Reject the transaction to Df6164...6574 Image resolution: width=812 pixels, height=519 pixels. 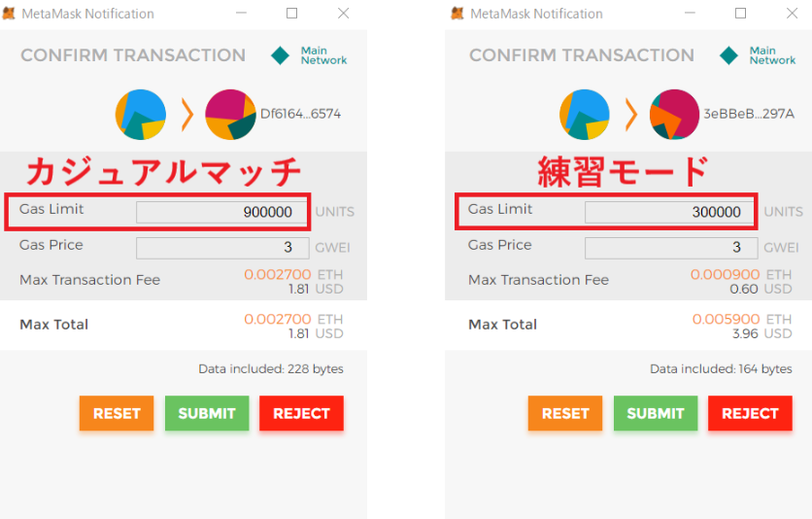pos(301,413)
